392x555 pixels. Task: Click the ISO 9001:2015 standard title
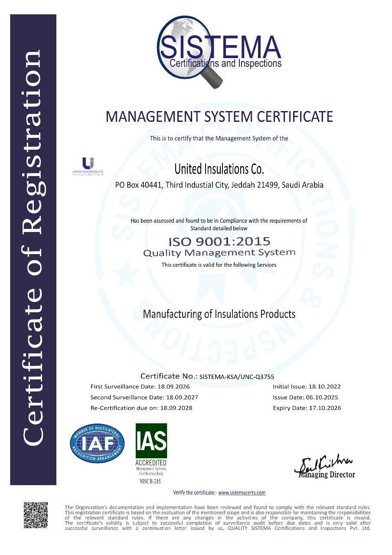coord(219,241)
